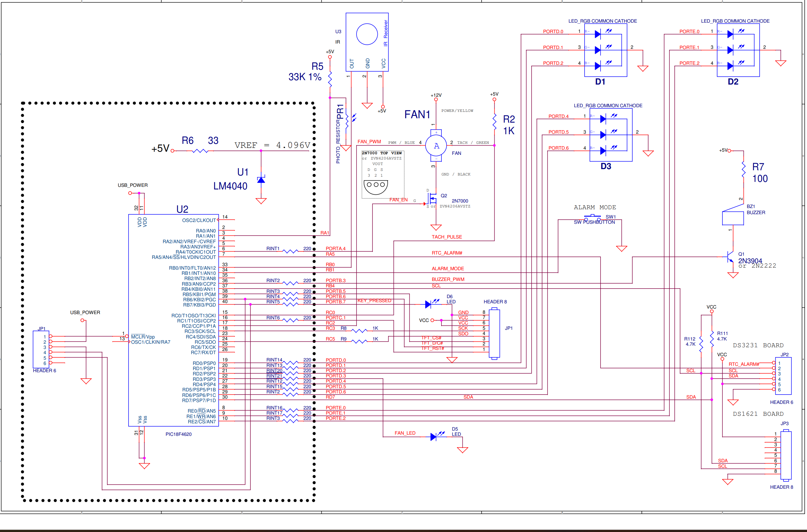Click the 'SW PUSHBUTTON' label
Screen dimensions: 807x532
(x=594, y=222)
